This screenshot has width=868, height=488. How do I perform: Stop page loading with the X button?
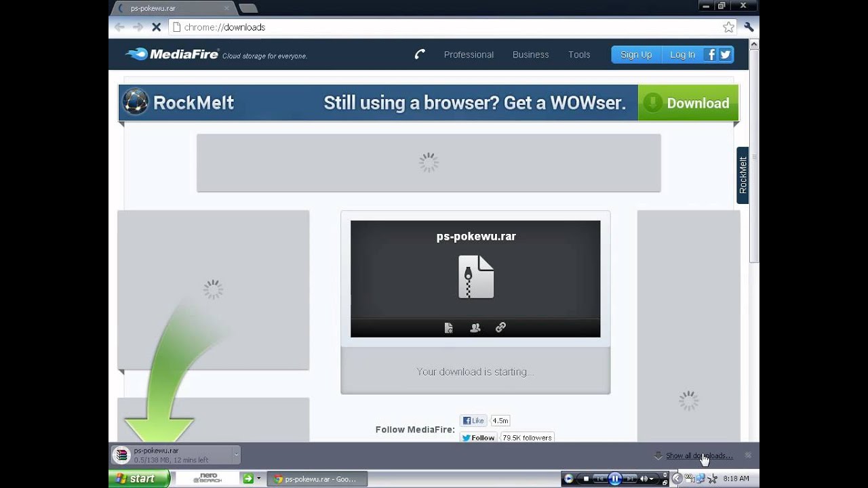click(x=156, y=27)
